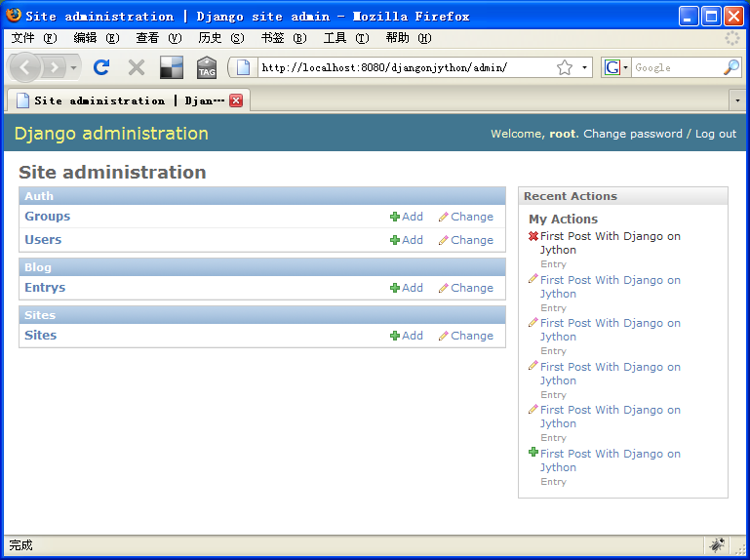The image size is (750, 560).
Task: Close the Site administration tab
Action: tap(236, 100)
